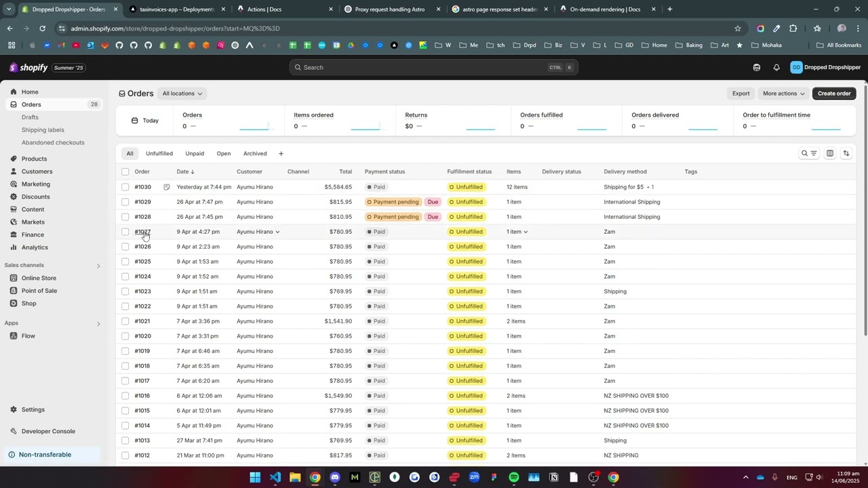The image size is (868, 488).
Task: Open Discounts in the sidebar
Action: 35,197
